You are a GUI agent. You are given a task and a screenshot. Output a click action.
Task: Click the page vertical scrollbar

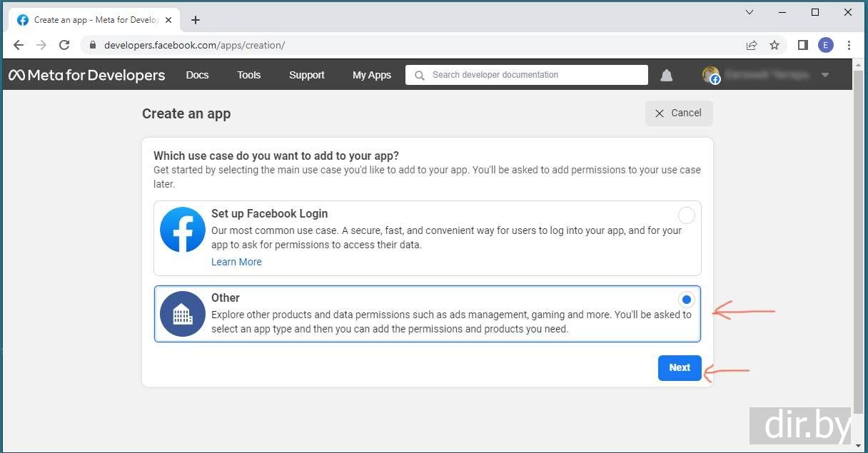click(859, 243)
